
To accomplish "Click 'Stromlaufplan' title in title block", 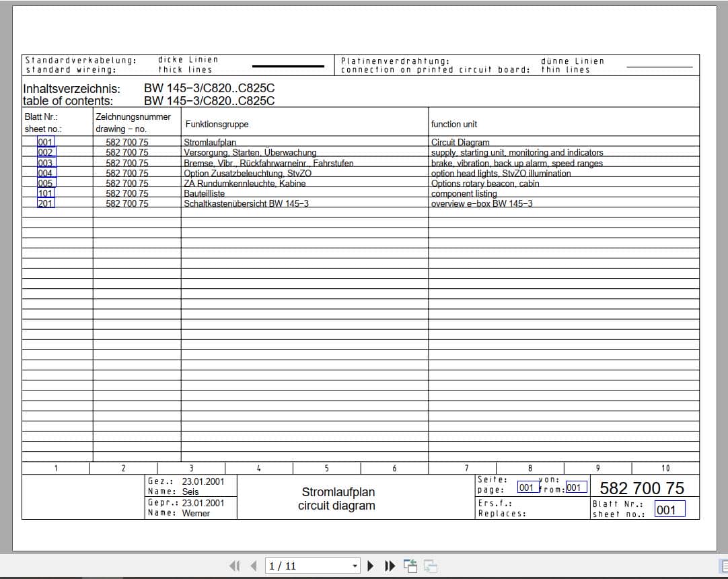I will pyautogui.click(x=338, y=491).
